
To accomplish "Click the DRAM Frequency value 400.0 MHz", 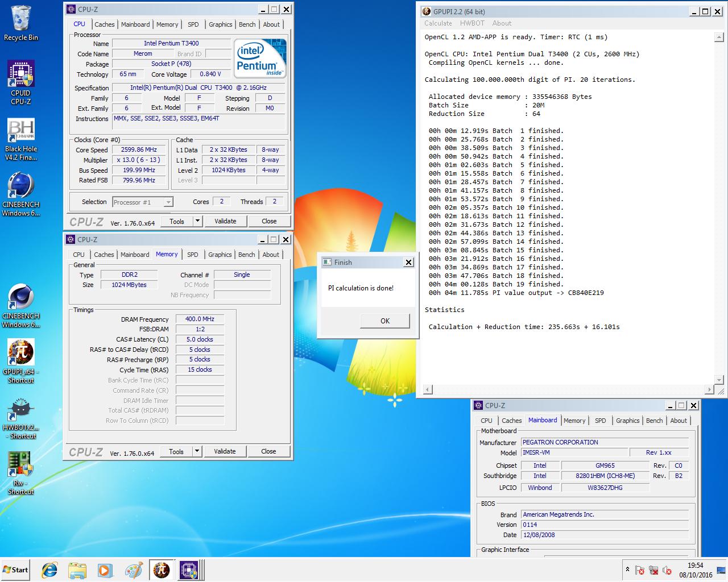I will pos(200,319).
